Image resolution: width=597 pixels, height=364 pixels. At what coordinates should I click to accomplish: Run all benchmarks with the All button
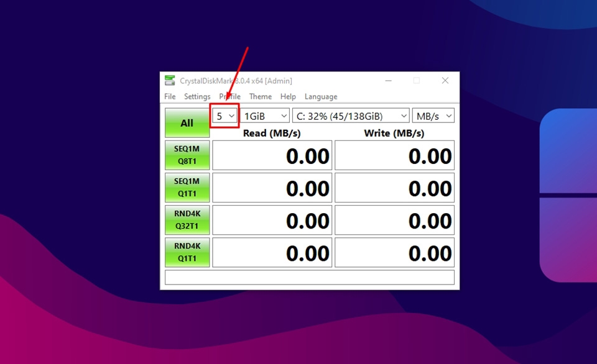click(x=187, y=123)
